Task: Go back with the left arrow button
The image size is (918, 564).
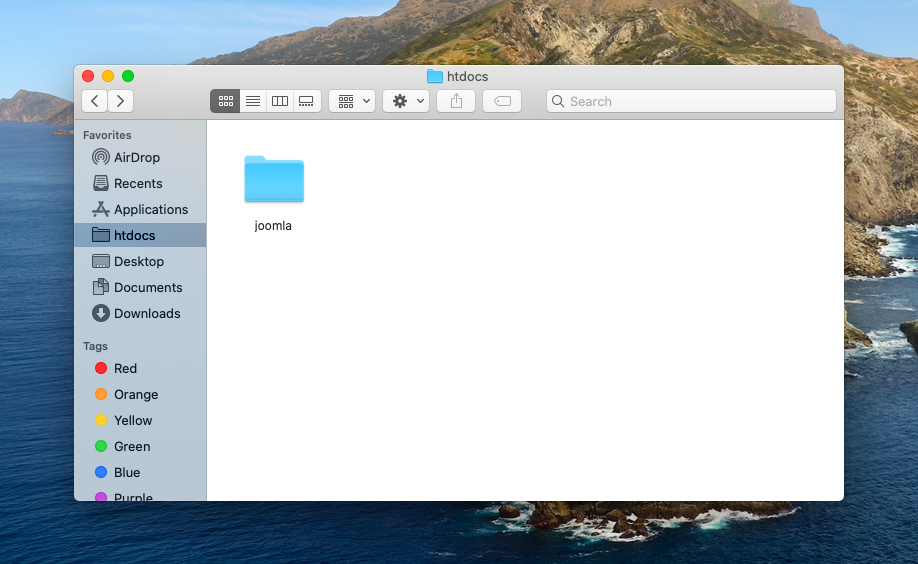Action: (x=94, y=101)
